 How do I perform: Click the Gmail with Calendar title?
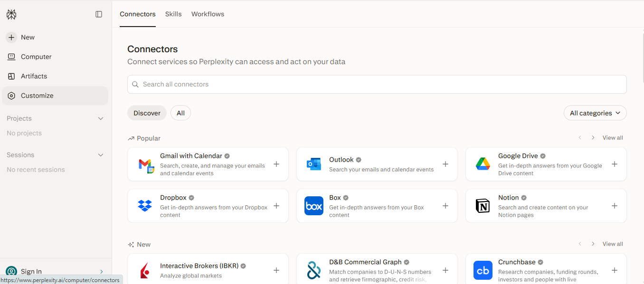[191, 156]
